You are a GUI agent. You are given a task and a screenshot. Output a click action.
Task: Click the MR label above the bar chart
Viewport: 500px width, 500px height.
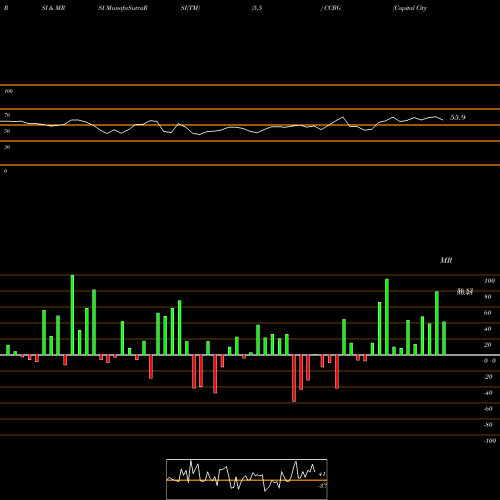coord(446,260)
